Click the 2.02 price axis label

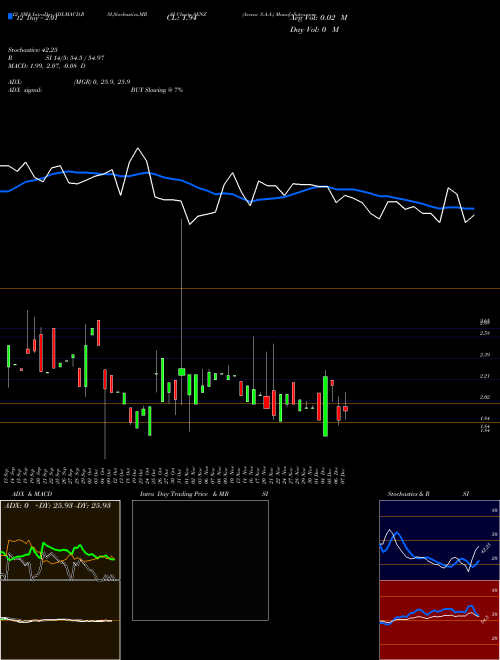(x=484, y=397)
